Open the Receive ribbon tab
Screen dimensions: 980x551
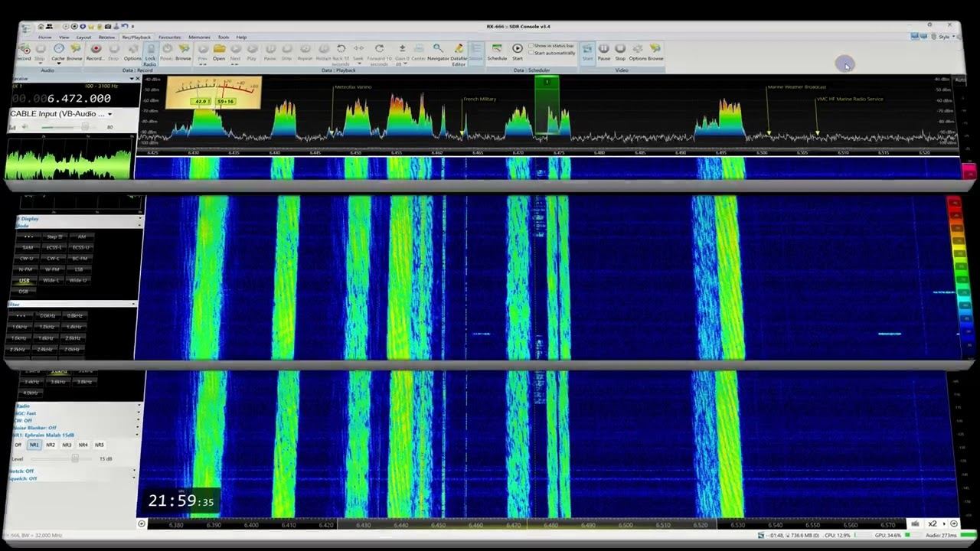coord(106,37)
